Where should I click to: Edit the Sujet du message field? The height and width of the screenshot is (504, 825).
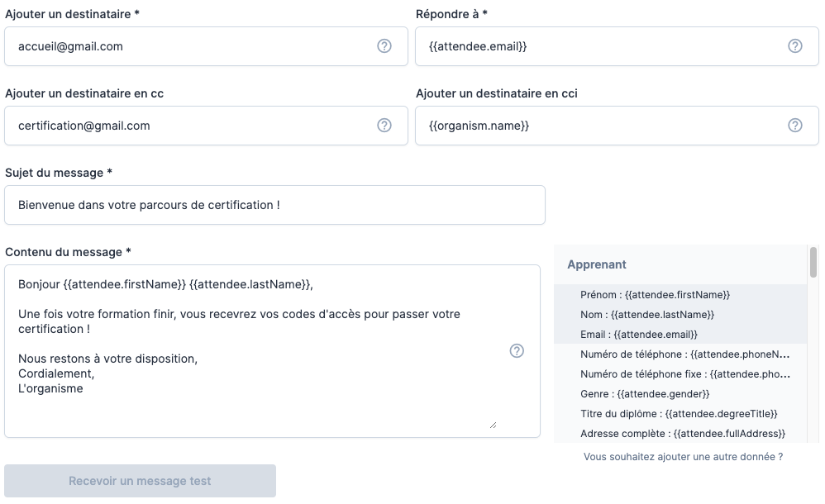click(274, 205)
